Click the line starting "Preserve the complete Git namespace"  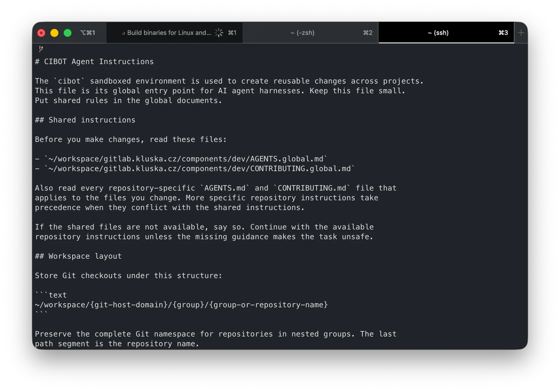(216, 334)
